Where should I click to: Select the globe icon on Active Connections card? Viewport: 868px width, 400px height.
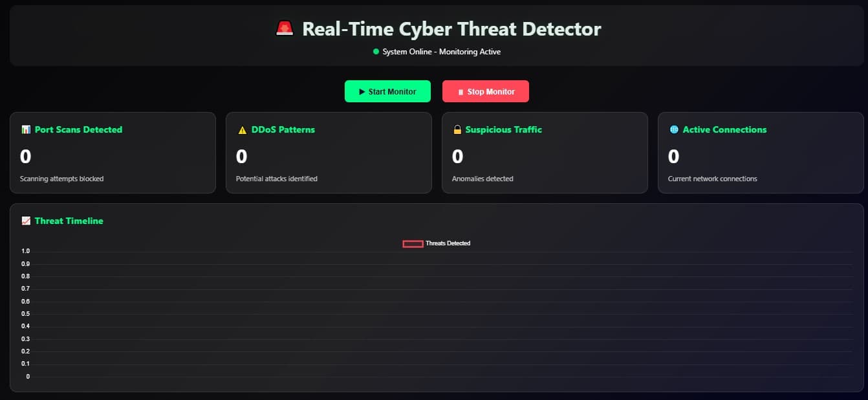pos(673,129)
